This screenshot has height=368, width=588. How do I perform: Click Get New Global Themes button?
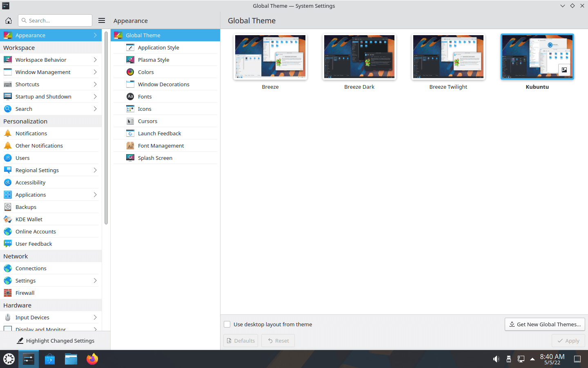click(545, 324)
